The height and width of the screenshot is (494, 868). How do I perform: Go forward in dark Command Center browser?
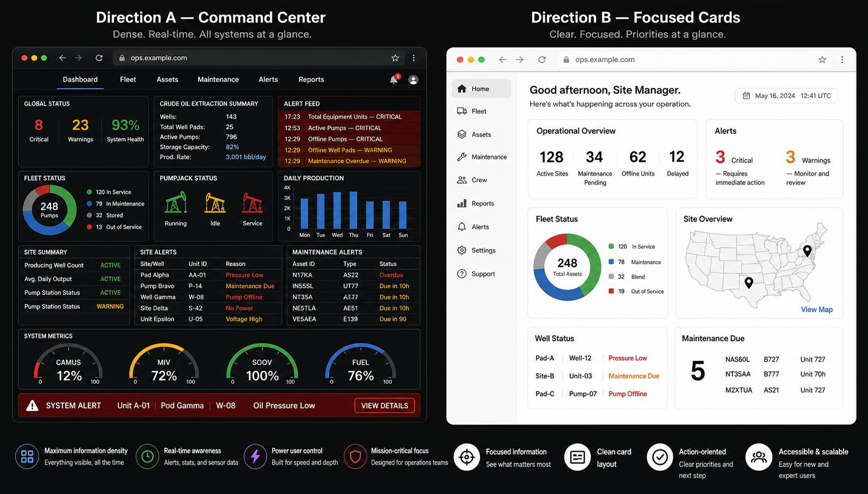[79, 58]
